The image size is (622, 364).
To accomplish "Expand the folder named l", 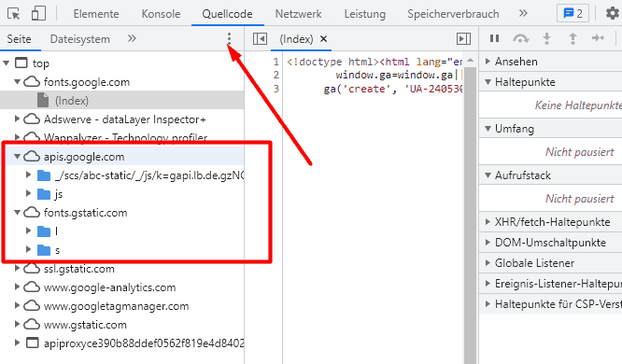I will (28, 231).
